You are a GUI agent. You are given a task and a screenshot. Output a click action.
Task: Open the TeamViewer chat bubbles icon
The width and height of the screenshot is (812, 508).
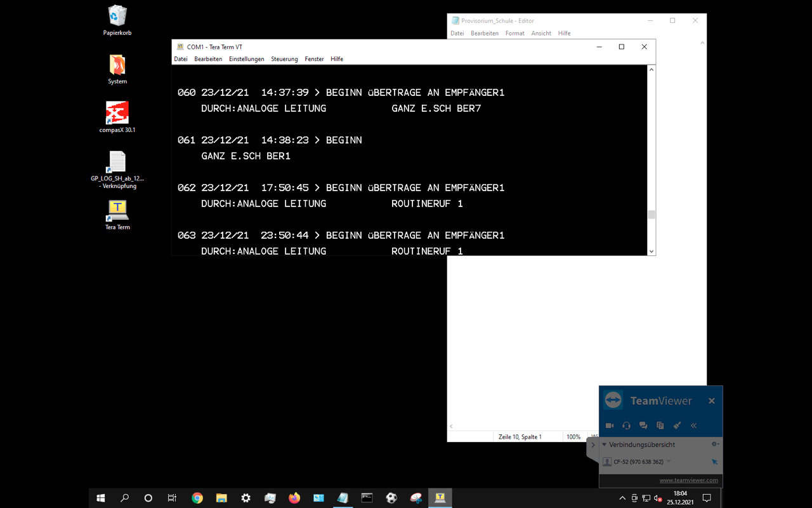[643, 425]
